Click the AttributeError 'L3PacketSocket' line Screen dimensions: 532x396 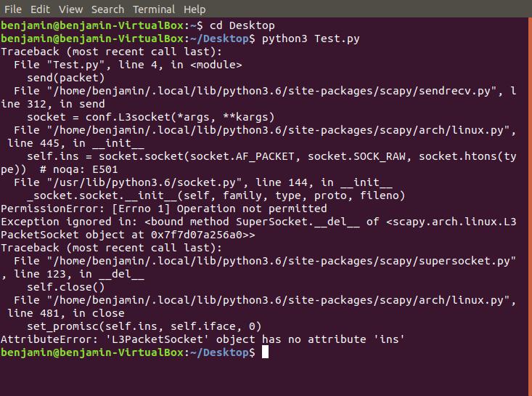click(202, 339)
